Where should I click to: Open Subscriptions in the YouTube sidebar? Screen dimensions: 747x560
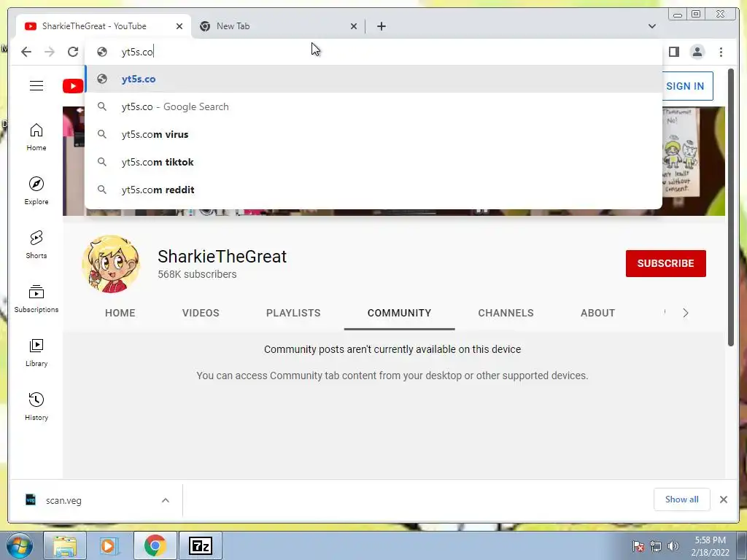pyautogui.click(x=36, y=298)
